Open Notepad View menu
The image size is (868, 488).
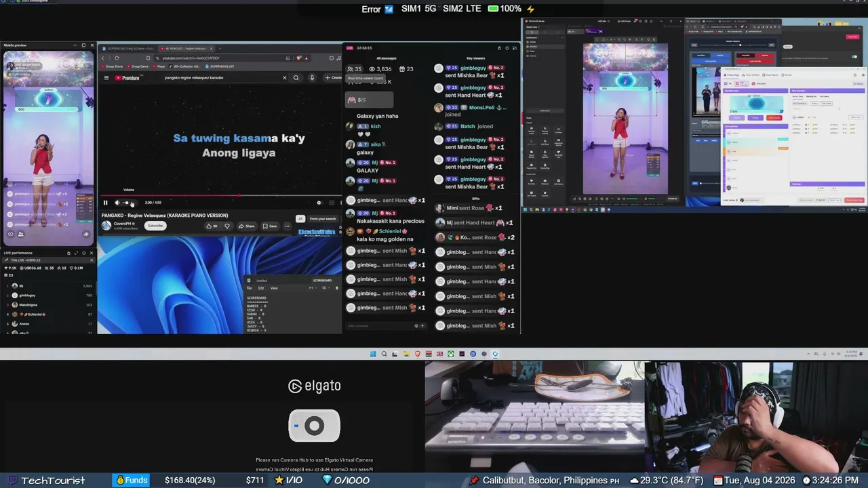274,288
